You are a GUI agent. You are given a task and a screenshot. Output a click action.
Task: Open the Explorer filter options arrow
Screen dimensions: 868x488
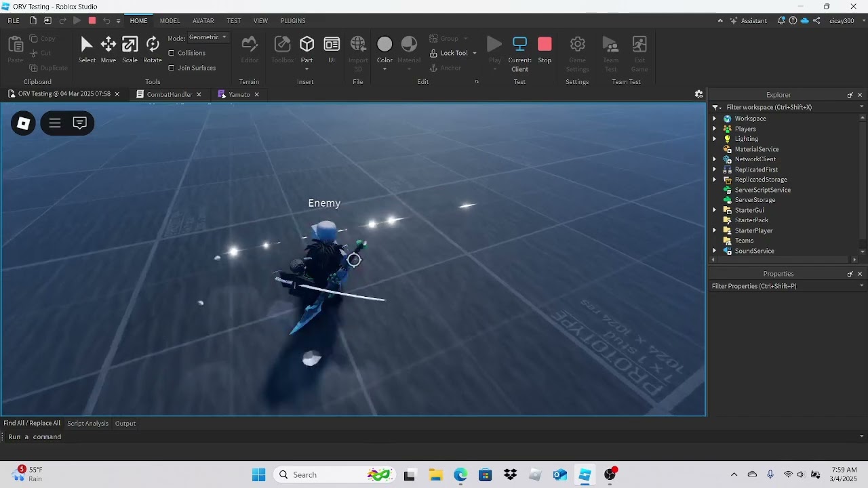(715, 107)
